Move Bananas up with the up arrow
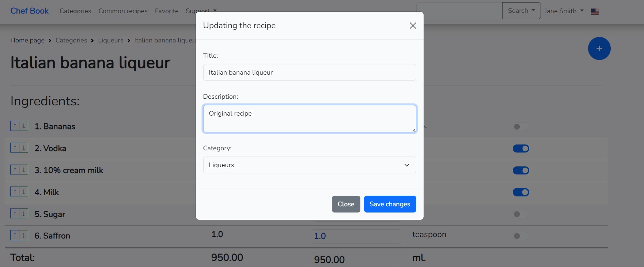The image size is (644, 267). pyautogui.click(x=15, y=126)
